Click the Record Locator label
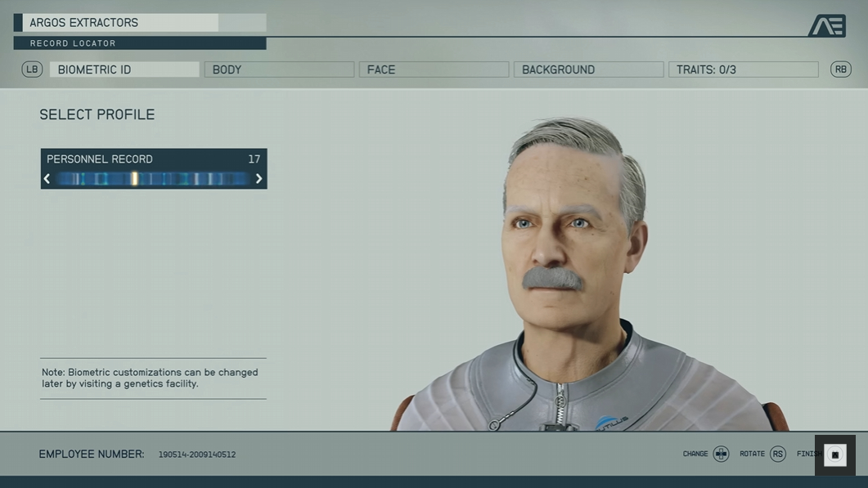The image size is (868, 488). pos(73,43)
